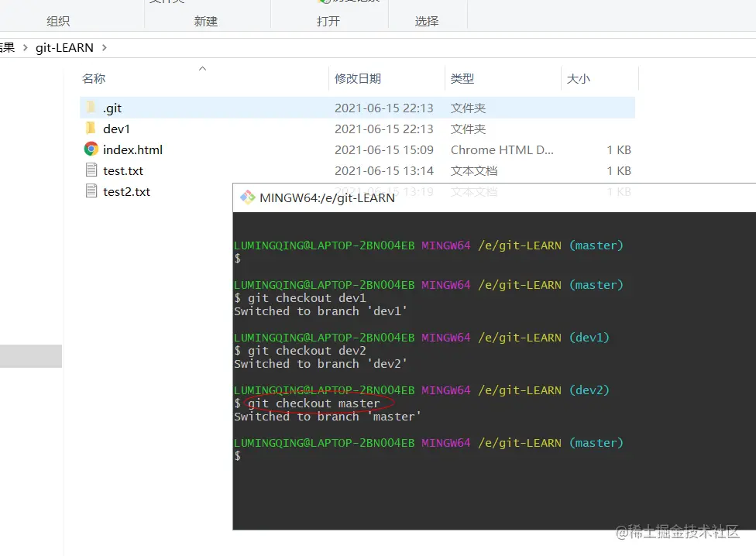Click the 文件夹 type of dev1
This screenshot has height=556, width=756.
(468, 129)
